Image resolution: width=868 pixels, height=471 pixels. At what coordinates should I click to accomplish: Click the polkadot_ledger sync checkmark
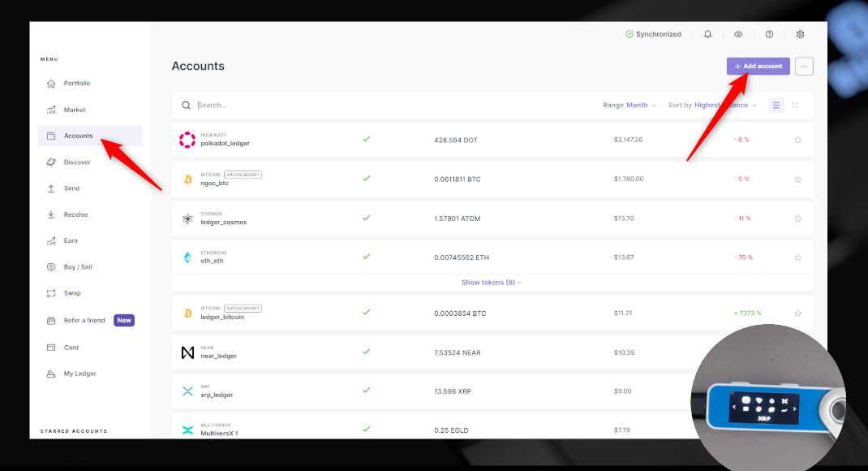pos(366,139)
